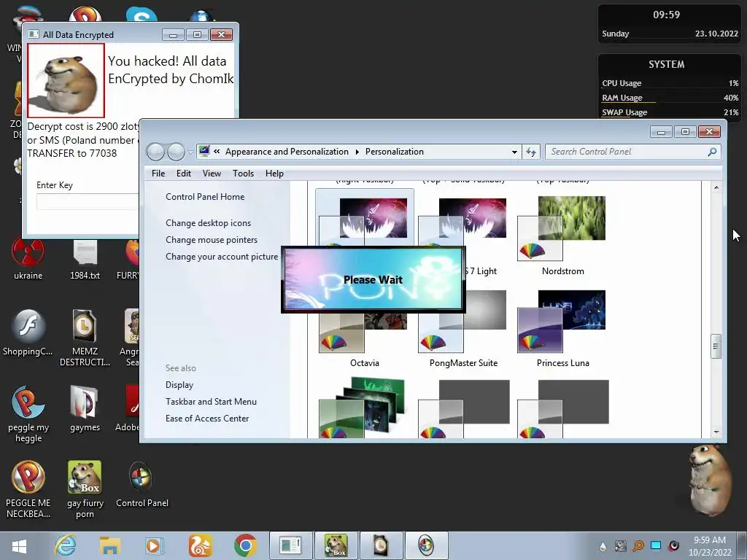The image size is (747, 560).
Task: Switch to the All Data Encrypted taskbar window
Action: point(291,545)
